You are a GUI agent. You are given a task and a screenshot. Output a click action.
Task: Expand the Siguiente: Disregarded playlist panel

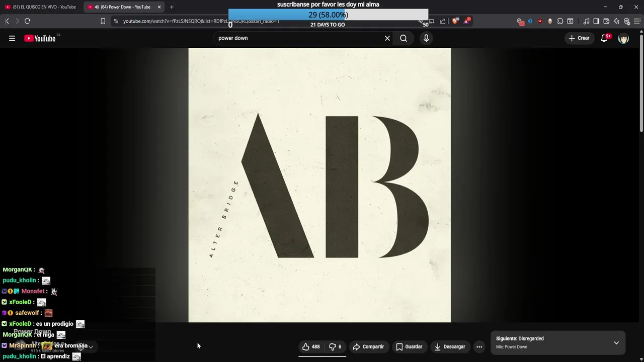(x=616, y=343)
